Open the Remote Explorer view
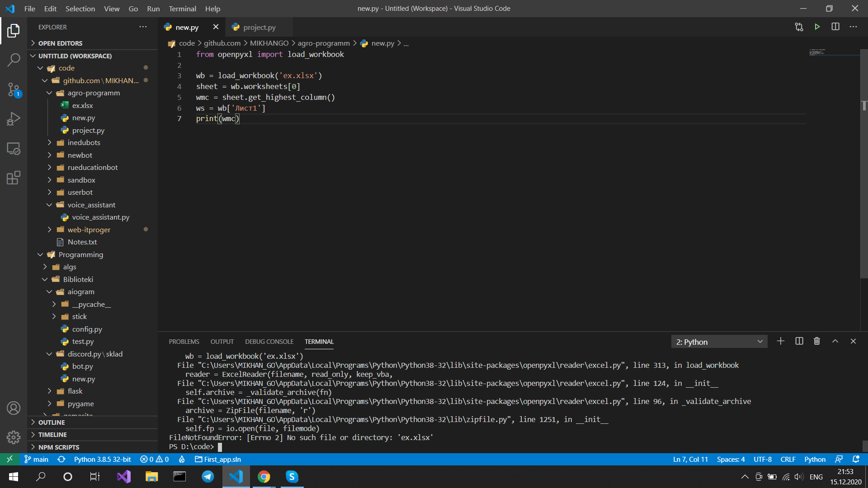868x488 pixels. tap(14, 149)
